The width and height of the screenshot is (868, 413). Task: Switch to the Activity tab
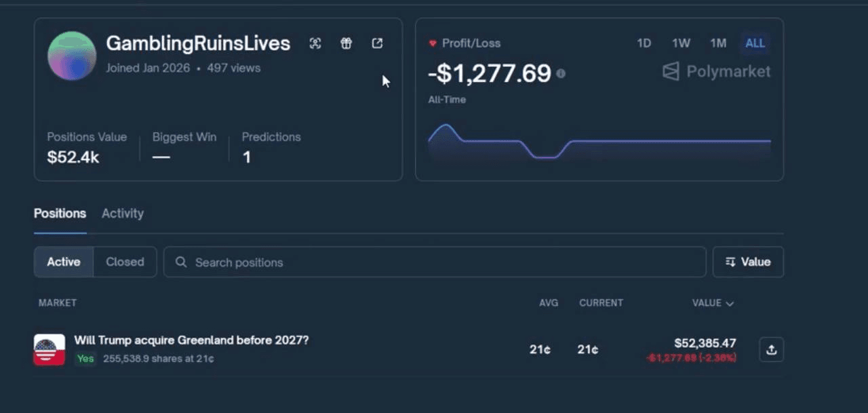123,214
